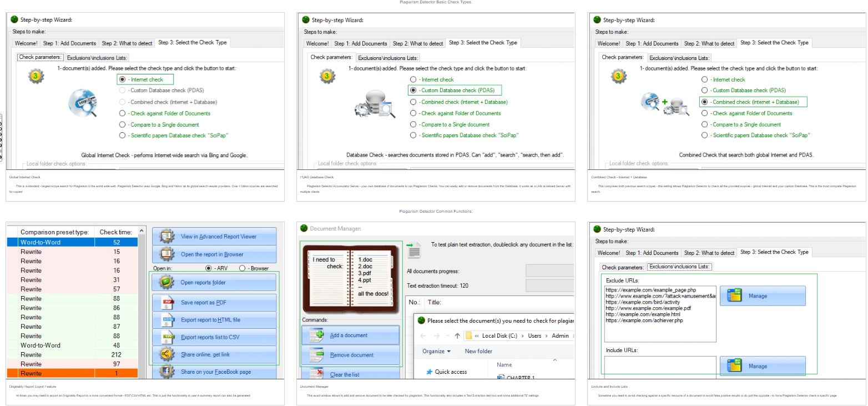Switch report opening to Browser radio option
This screenshot has height=406, width=868.
[243, 268]
